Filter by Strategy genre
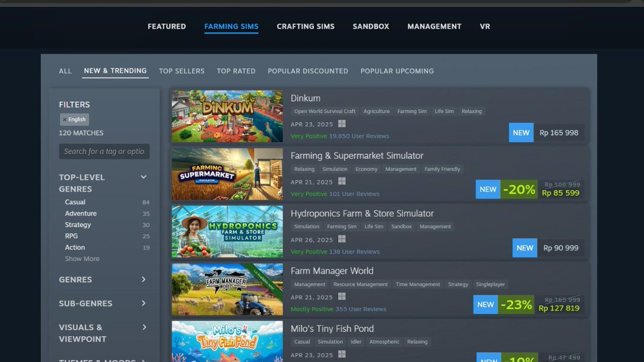 pyautogui.click(x=78, y=225)
